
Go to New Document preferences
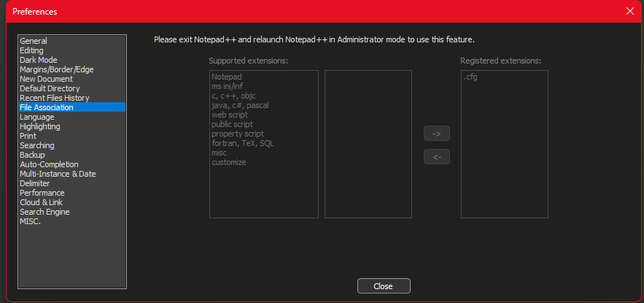(72, 79)
